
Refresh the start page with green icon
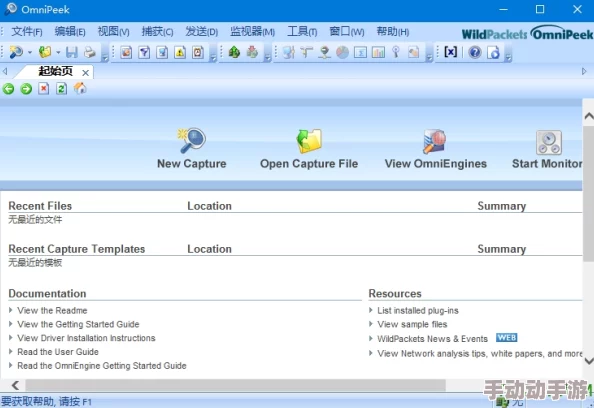click(61, 89)
